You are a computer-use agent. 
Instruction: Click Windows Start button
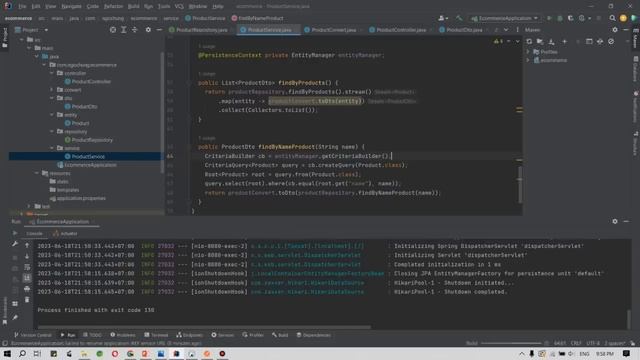[x=7, y=353]
